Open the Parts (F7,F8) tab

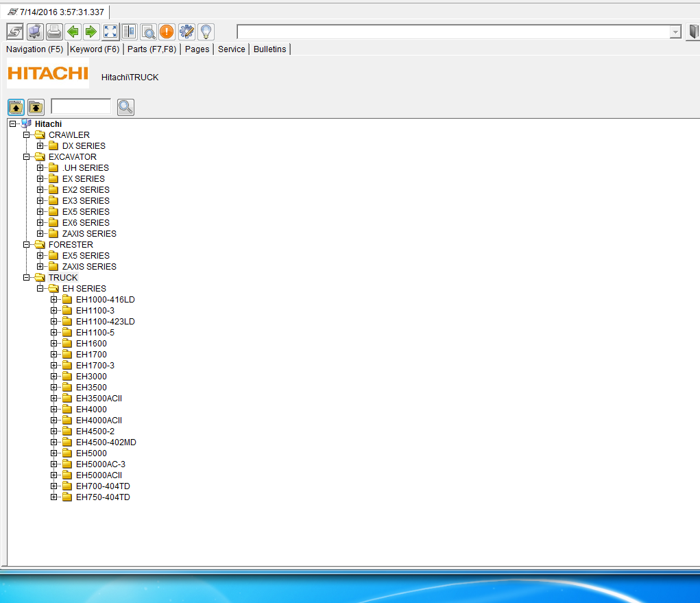pyautogui.click(x=152, y=49)
